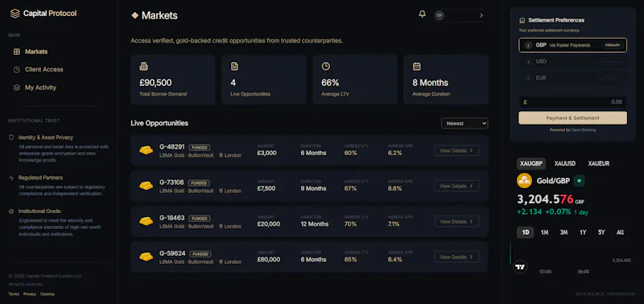Click the FUNDED badge on G-18463
The height and width of the screenshot is (304, 644).
(x=200, y=218)
